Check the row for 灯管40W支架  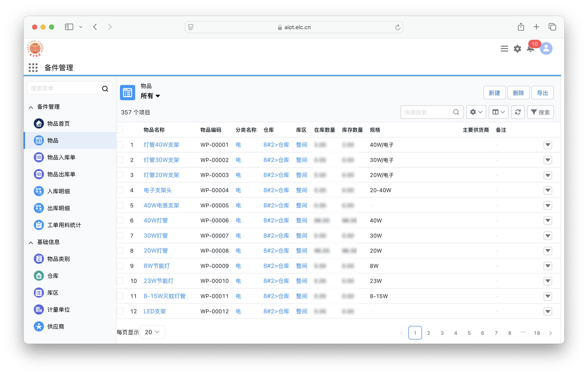(x=120, y=145)
